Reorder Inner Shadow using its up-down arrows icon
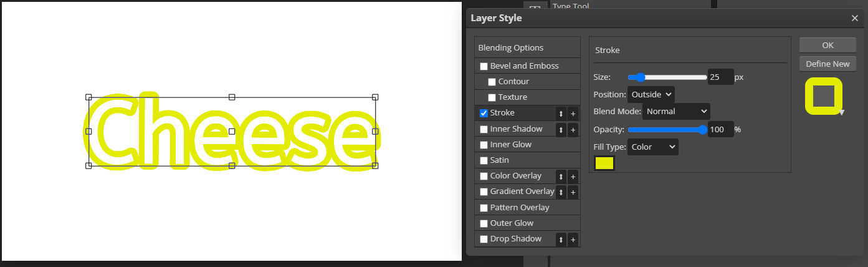Screen dimensions: 868x267 561,129
